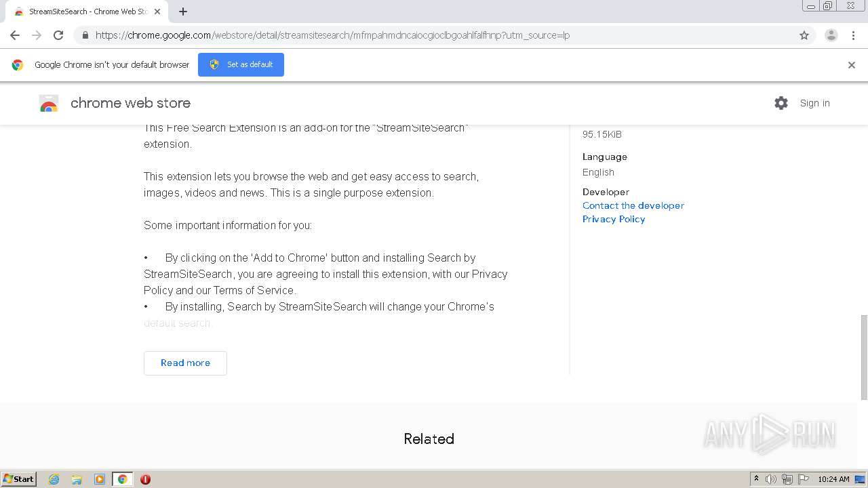Screen dimensions: 868x488
Task: Show hidden system tray icons
Action: click(x=756, y=479)
